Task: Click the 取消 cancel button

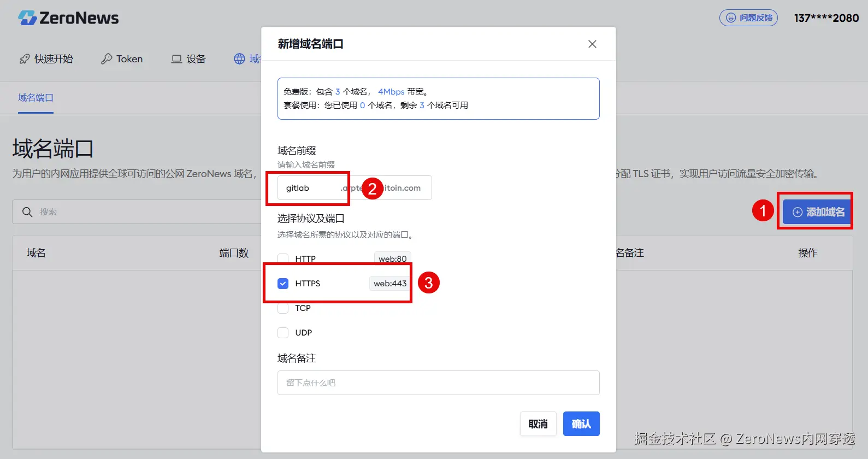Action: point(538,424)
